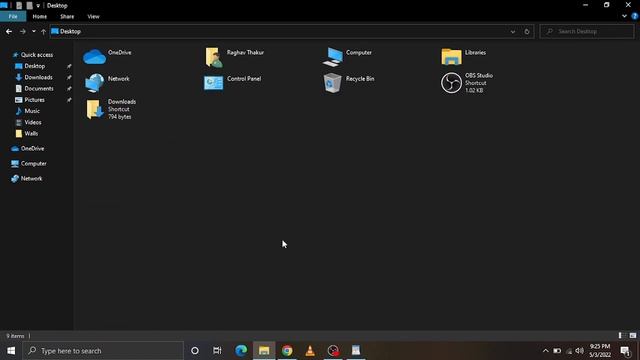Open the network status tray icon

click(569, 351)
